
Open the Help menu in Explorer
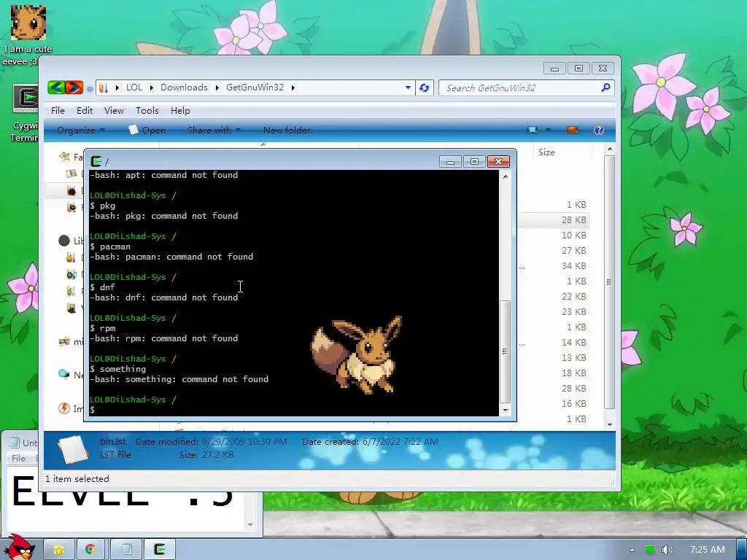pos(180,111)
